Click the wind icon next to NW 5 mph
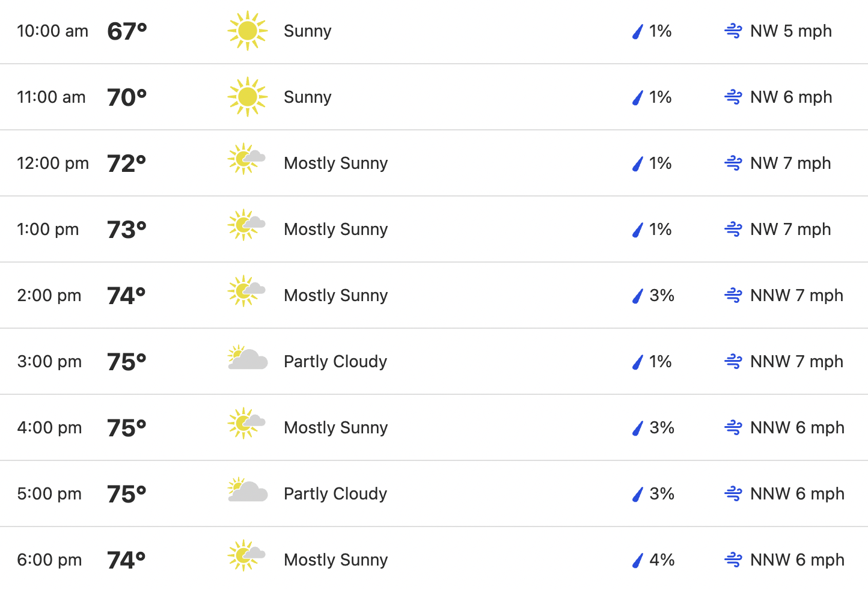This screenshot has width=868, height=589. pyautogui.click(x=733, y=31)
